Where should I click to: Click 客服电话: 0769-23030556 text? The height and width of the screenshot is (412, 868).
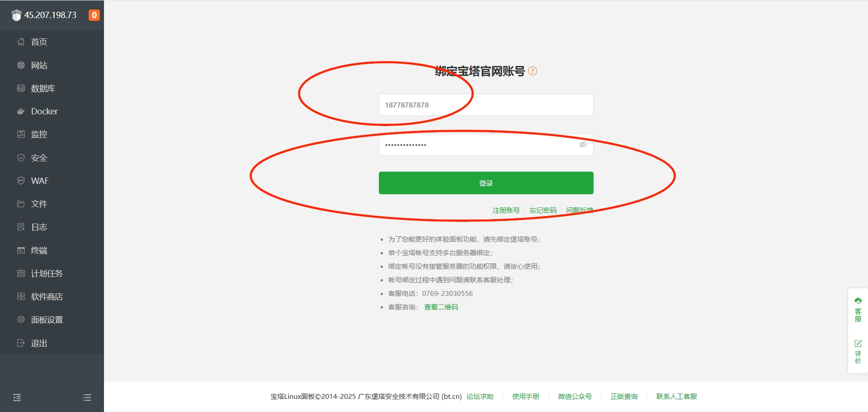point(430,294)
